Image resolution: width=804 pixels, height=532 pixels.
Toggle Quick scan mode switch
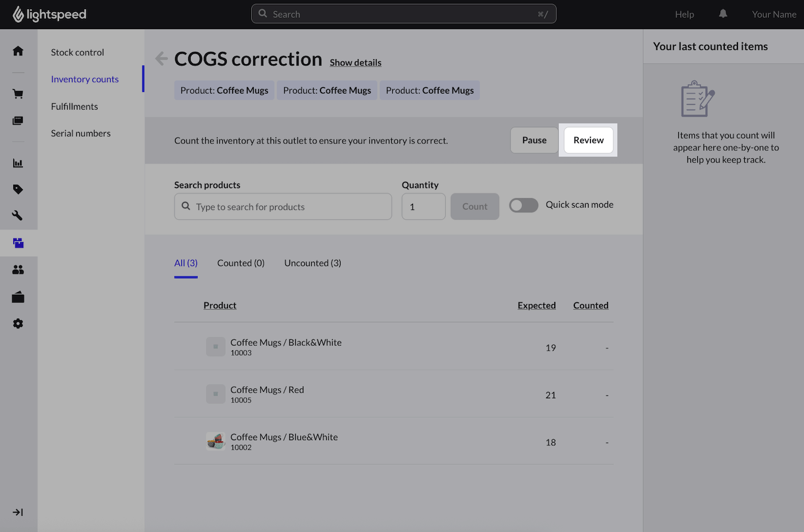tap(524, 205)
